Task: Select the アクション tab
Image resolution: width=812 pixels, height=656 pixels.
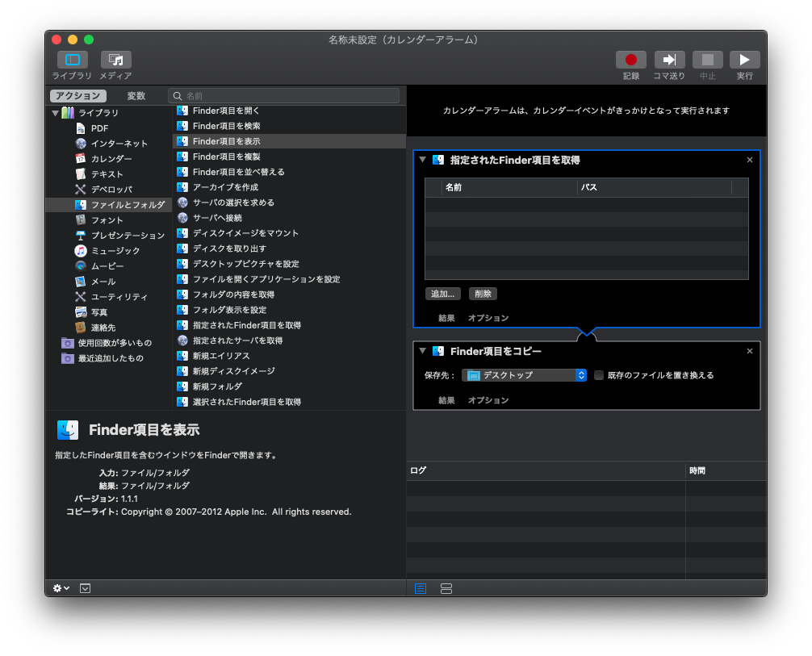Action: coord(78,96)
